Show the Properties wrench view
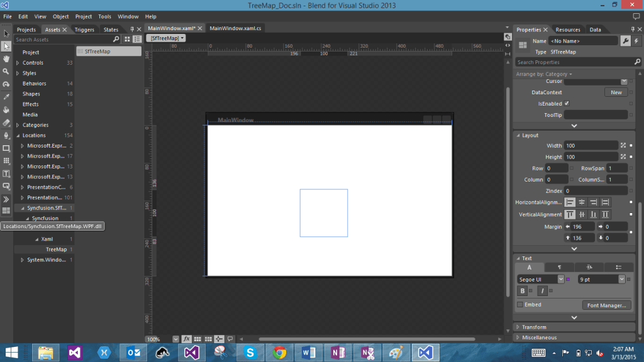Viewport: 644px width, 362px height. (x=626, y=41)
